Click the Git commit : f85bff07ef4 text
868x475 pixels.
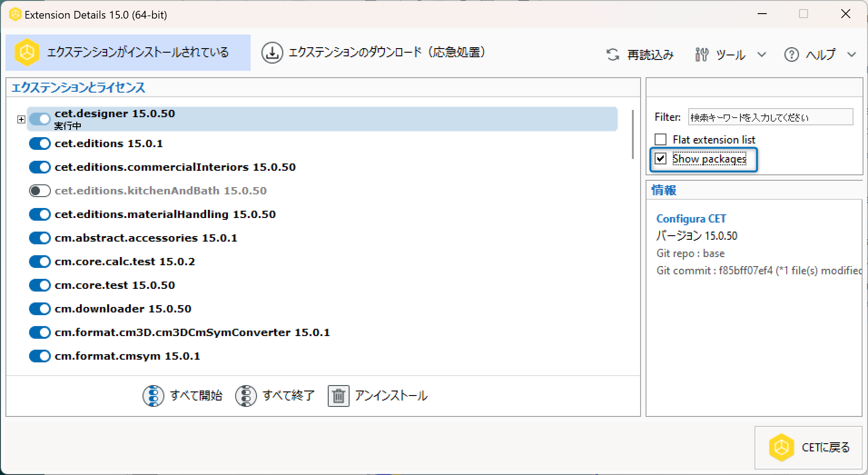point(715,271)
